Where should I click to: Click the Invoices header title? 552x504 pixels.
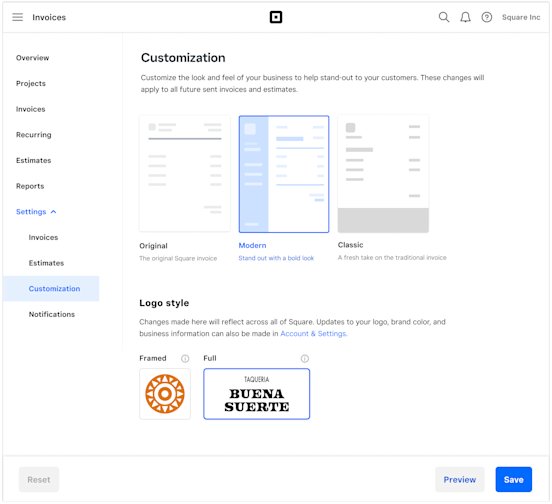[x=49, y=17]
